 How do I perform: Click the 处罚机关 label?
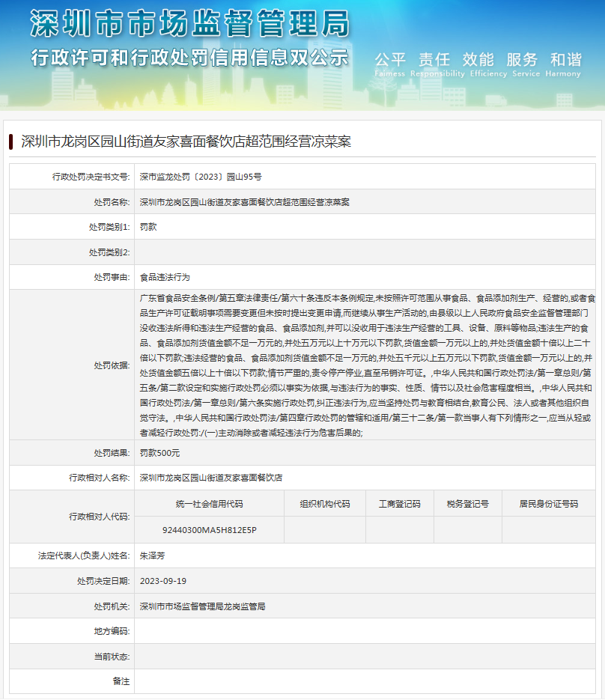click(112, 606)
